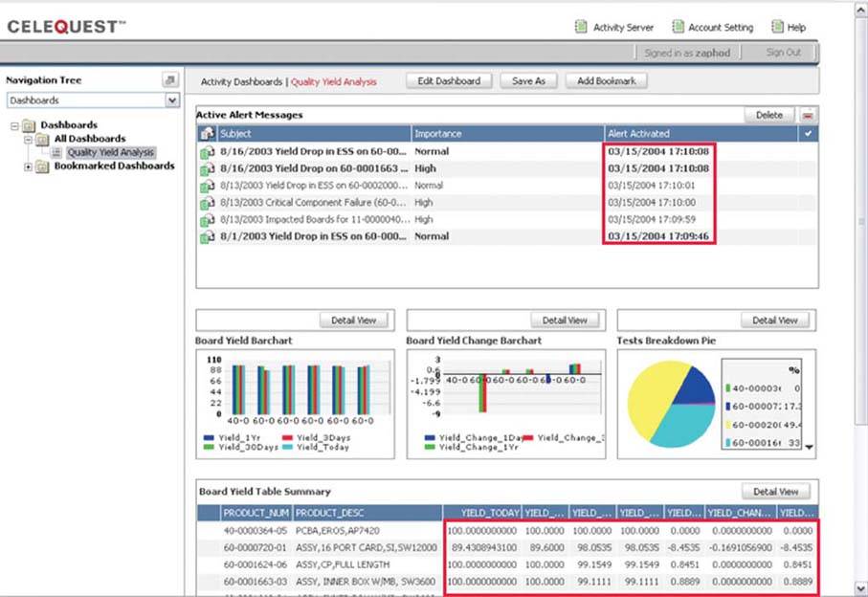
Task: Click the icon of the 8/13/2003 Critical Component Failure alert
Action: [x=207, y=203]
